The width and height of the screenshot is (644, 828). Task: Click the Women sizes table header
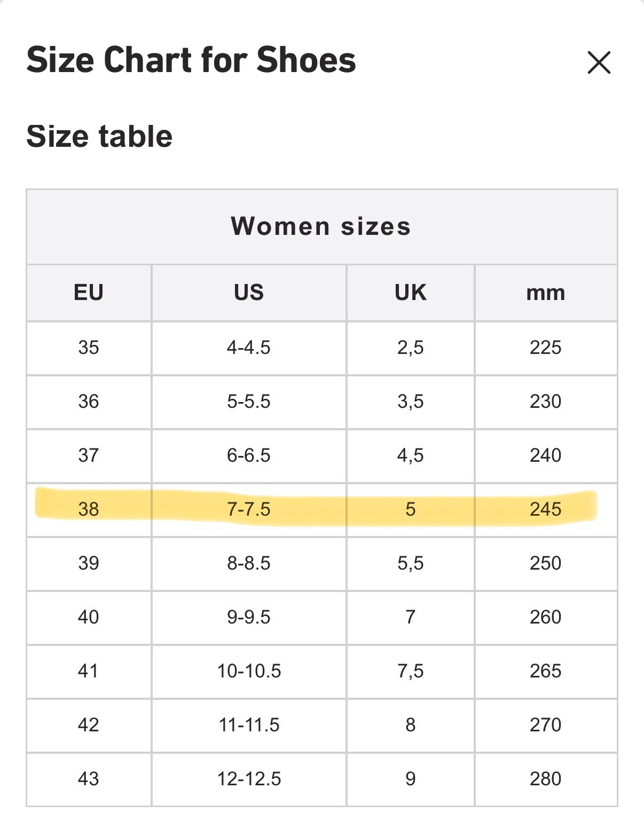pos(322,227)
